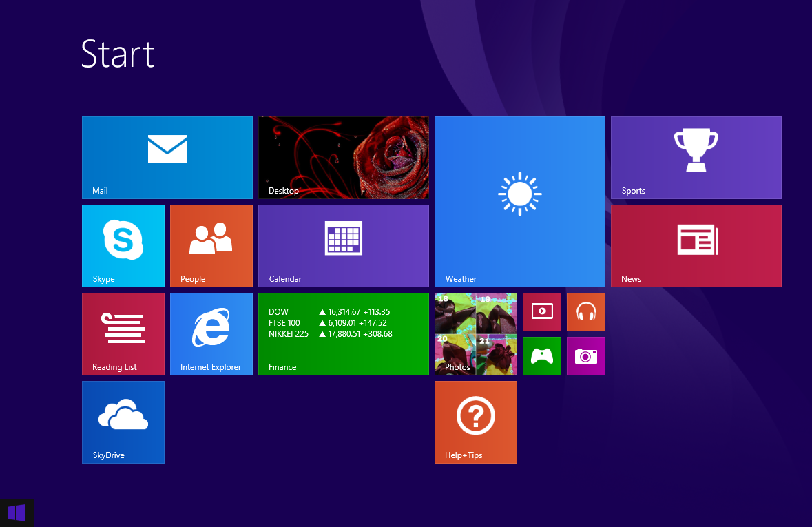The image size is (812, 527).
Task: Open the Video app
Action: click(541, 312)
